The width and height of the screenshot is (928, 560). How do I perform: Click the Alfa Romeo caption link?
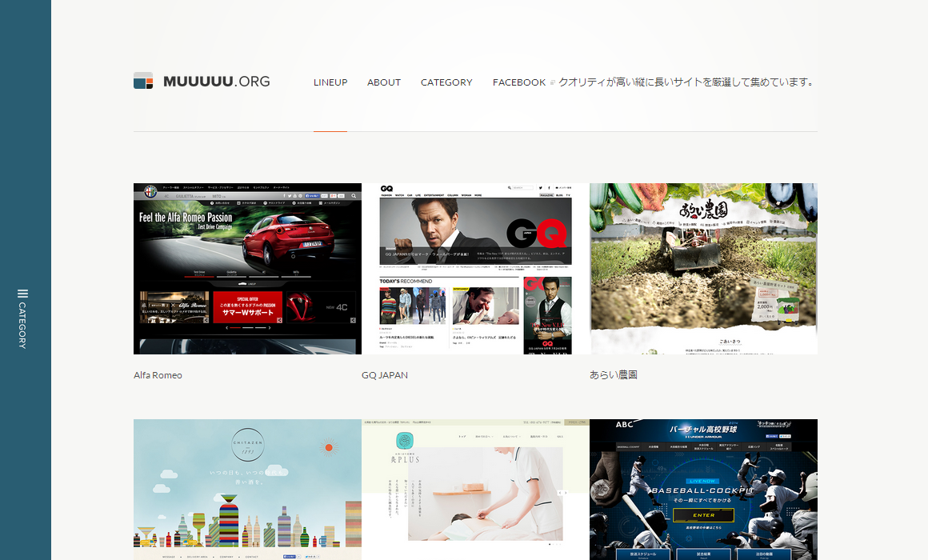pyautogui.click(x=158, y=375)
